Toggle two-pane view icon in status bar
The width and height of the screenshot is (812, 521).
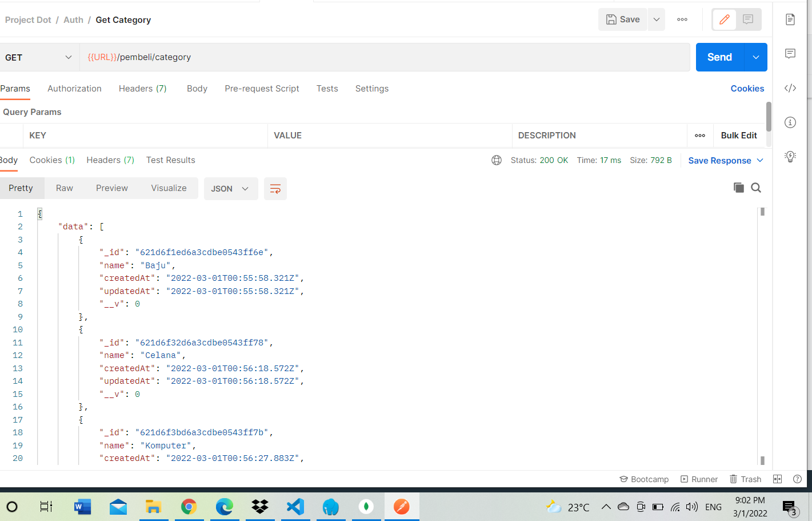pos(777,479)
